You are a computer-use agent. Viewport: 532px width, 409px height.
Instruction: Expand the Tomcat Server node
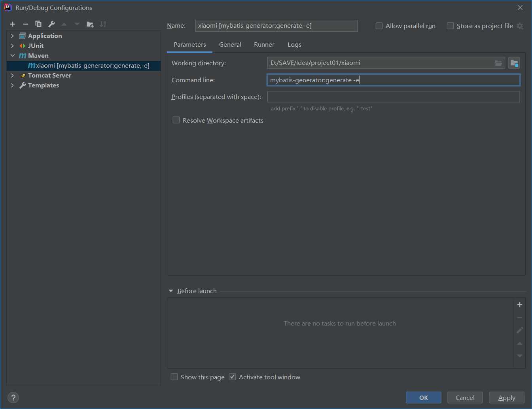click(x=12, y=76)
